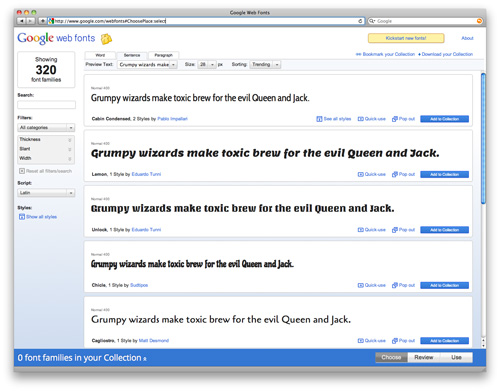Screen dimensions: 500x391
Task: Add Cabin Condensed to Collection
Action: pyautogui.click(x=444, y=119)
